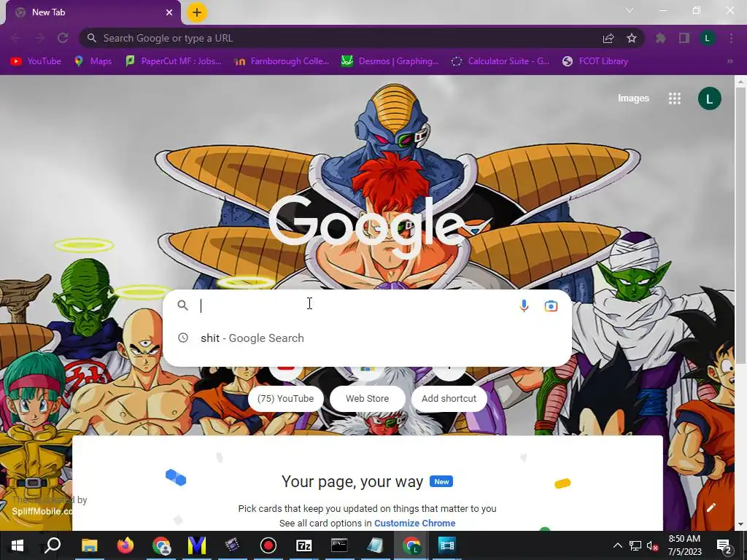Select the recent search suggestion
Viewport: 747px width, 560px height.
coord(368,338)
